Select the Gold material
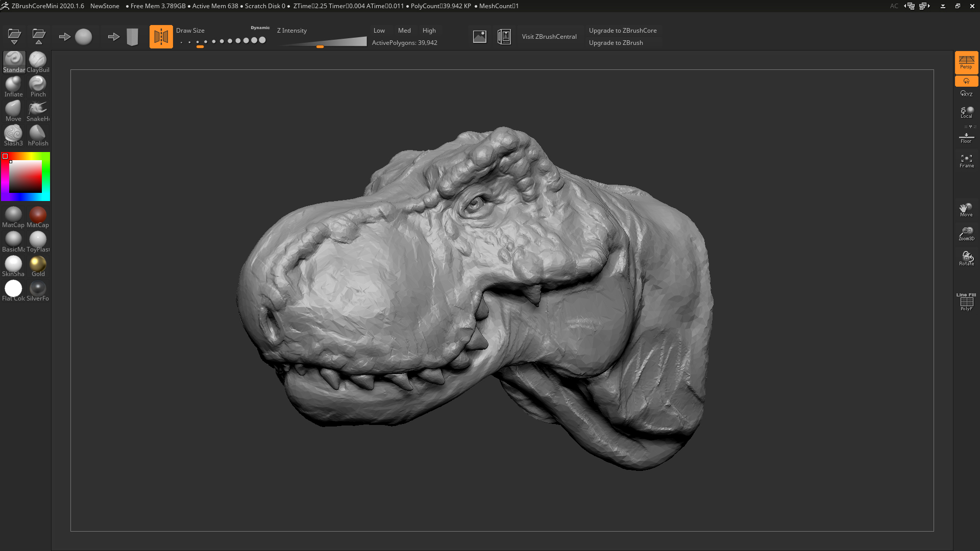Viewport: 980px width, 551px height. [38, 266]
